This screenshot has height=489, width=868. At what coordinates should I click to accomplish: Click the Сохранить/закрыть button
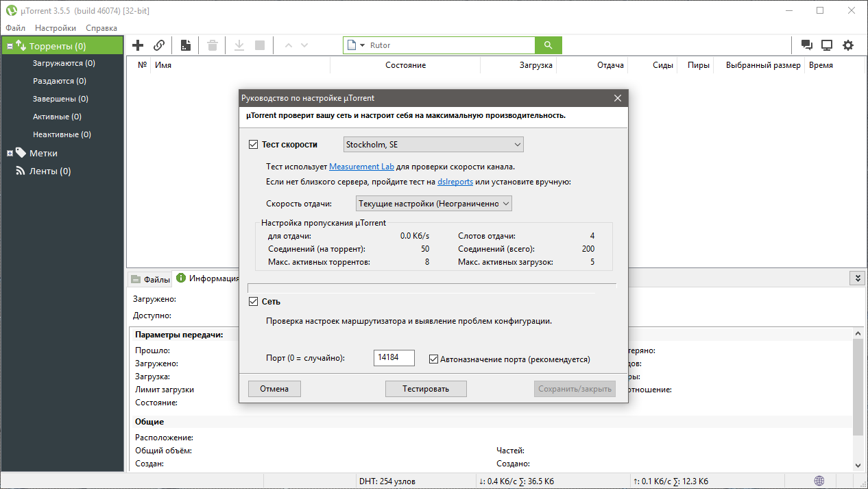pyautogui.click(x=575, y=389)
